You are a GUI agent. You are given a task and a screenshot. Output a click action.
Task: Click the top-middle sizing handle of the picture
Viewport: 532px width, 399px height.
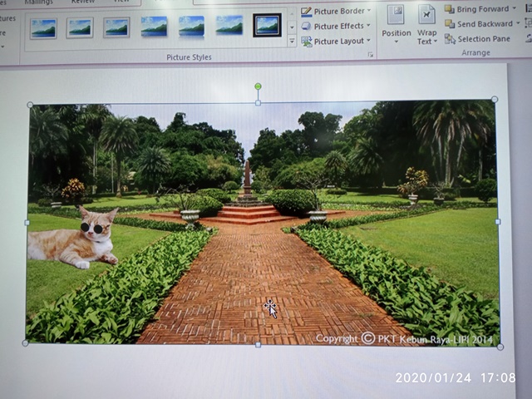tap(258, 103)
